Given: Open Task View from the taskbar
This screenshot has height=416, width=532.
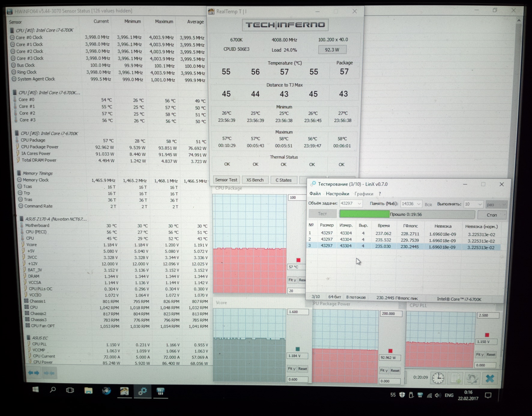Looking at the screenshot, I should coord(70,390).
